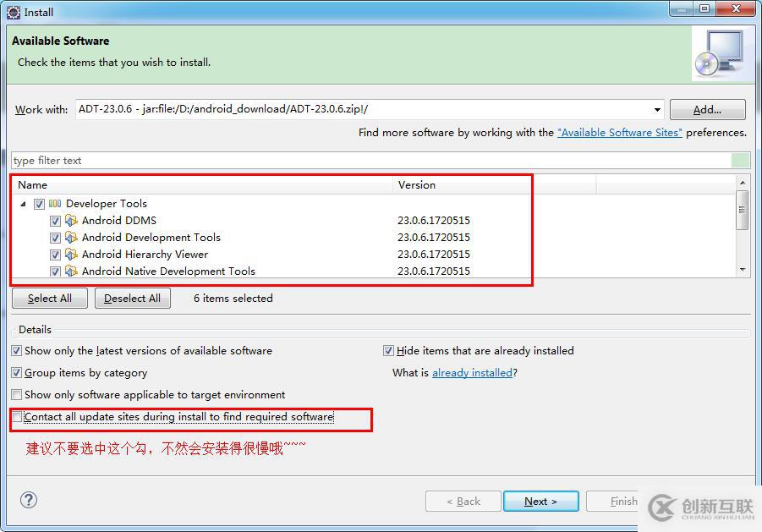Screen dimensions: 762x532
Task: Enable Show only software applicable to target environment
Action: [17, 394]
